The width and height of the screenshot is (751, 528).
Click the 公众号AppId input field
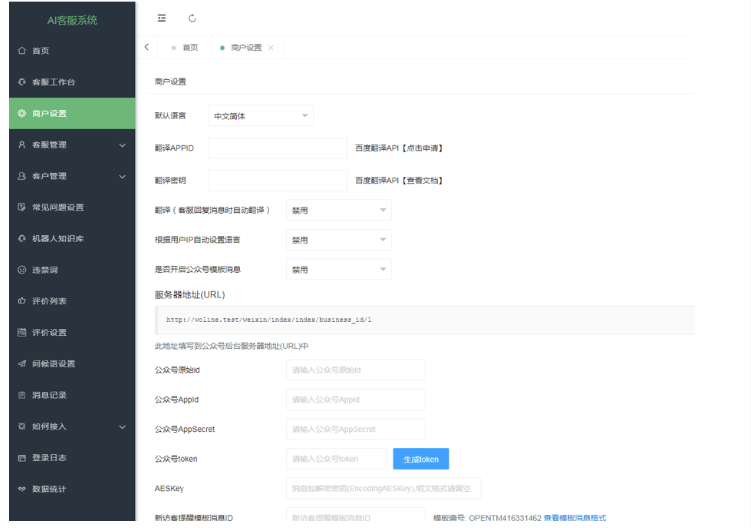355,400
